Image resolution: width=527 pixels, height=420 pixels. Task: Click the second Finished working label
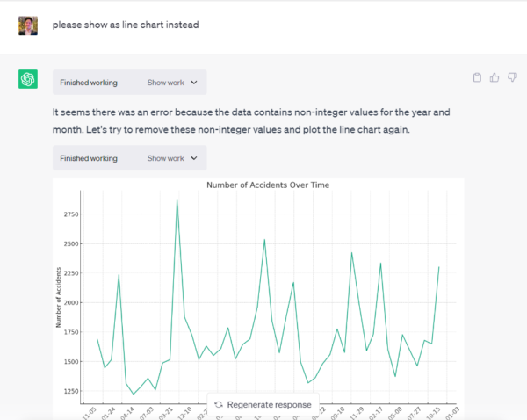[89, 158]
